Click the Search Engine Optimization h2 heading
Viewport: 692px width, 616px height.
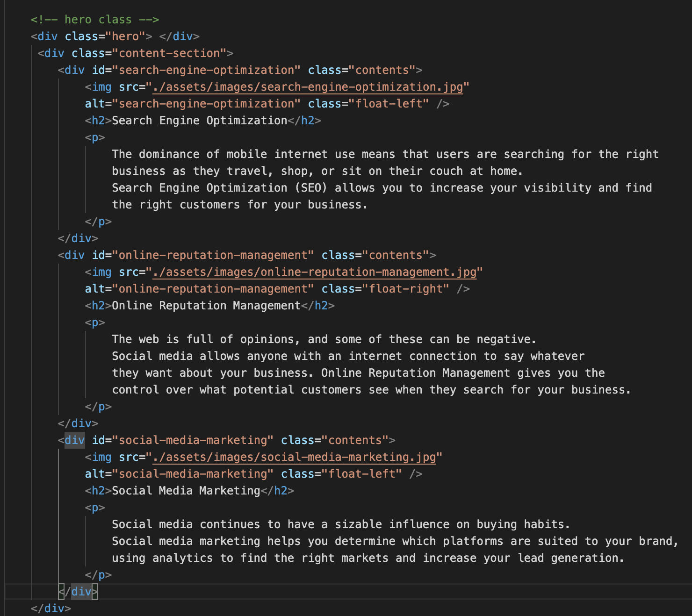tap(196, 120)
